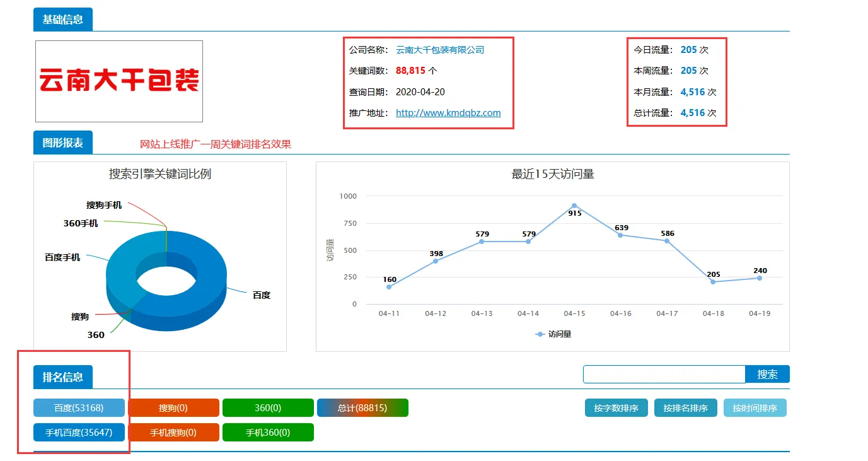Click the 手机百度(35647) button
This screenshot has width=868, height=461.
[x=79, y=432]
